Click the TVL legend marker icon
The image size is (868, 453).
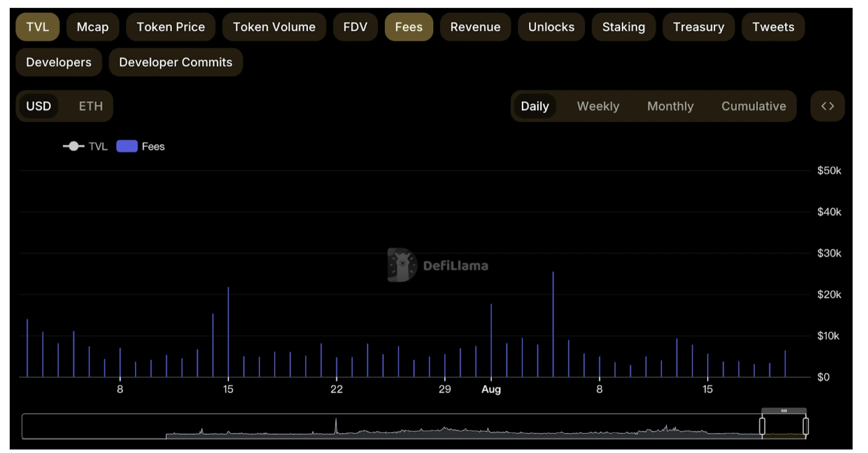coord(73,146)
